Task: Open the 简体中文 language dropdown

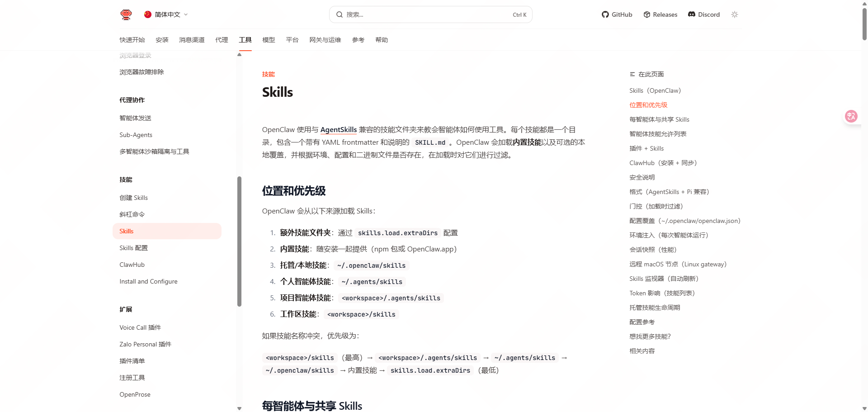Action: coord(165,14)
